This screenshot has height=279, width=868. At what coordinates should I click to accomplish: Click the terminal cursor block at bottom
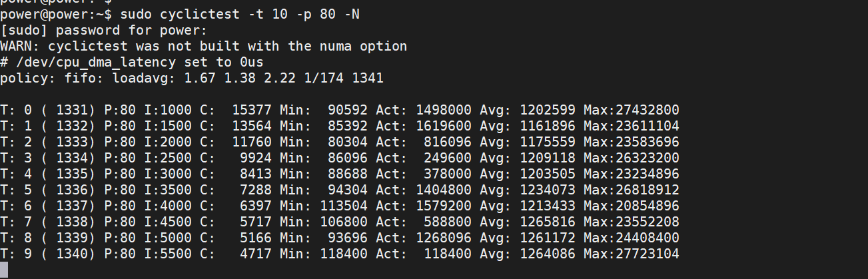click(4, 270)
